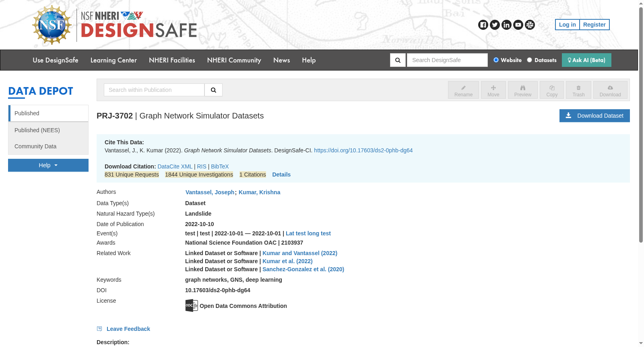This screenshot has width=644, height=347.
Task: Open the Slack social icon
Action: pos(530,25)
